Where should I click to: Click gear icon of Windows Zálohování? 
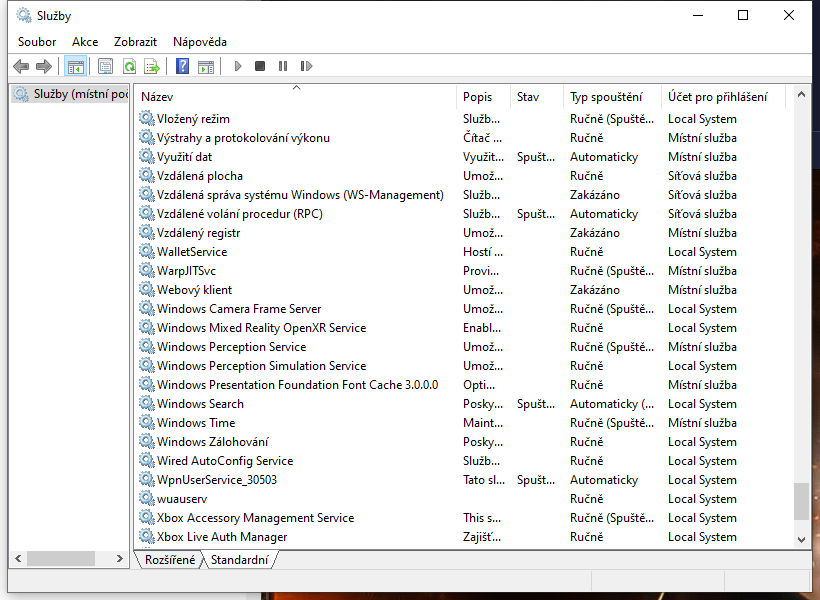pos(147,441)
